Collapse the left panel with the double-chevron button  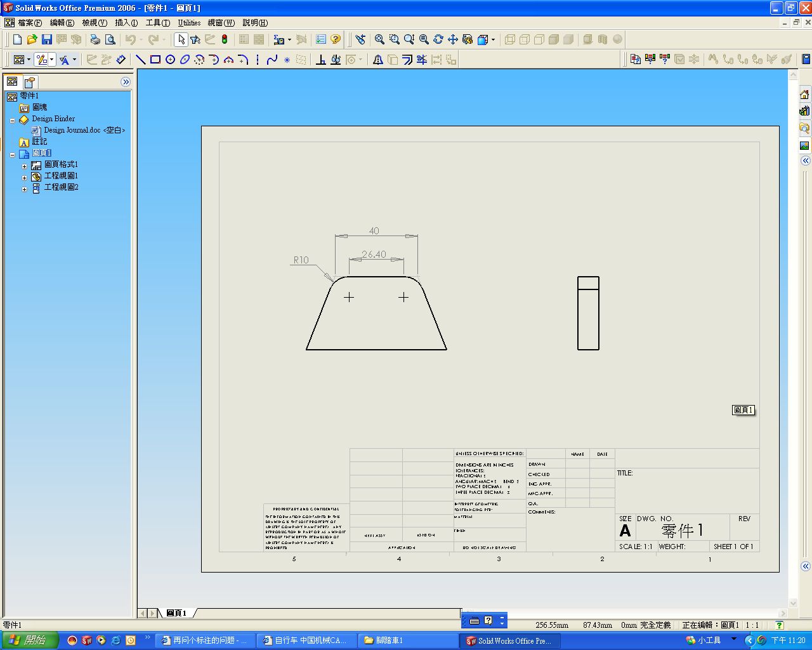tap(126, 82)
